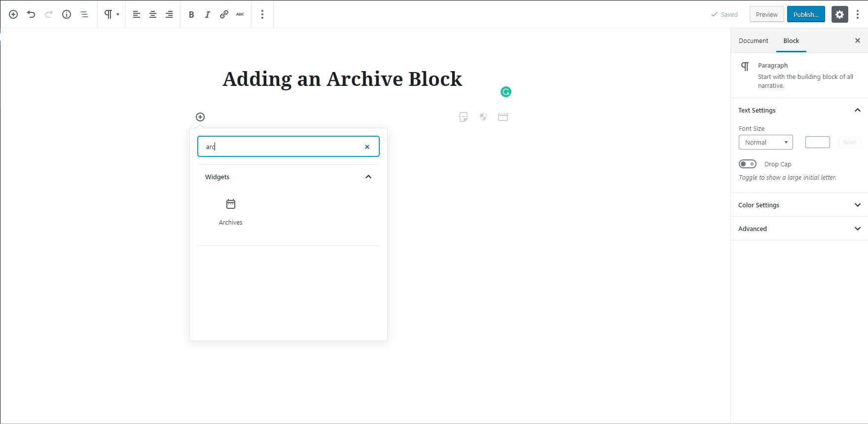Expand the Color Settings panel

point(799,205)
